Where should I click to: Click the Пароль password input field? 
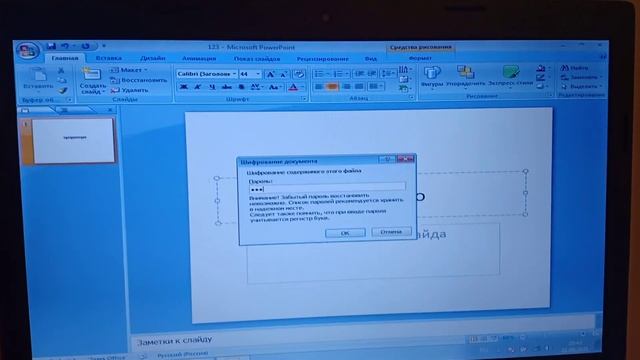pyautogui.click(x=327, y=187)
